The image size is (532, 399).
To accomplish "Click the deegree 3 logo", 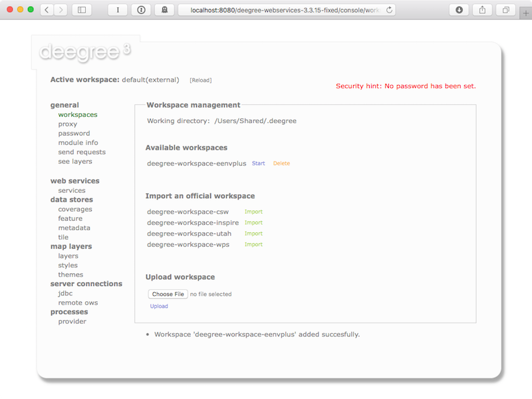I will click(x=85, y=52).
